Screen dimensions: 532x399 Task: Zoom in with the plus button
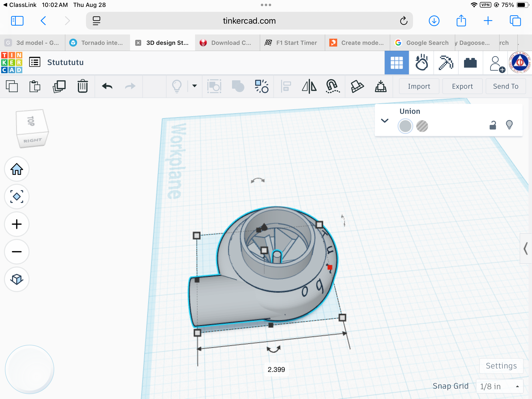[17, 224]
